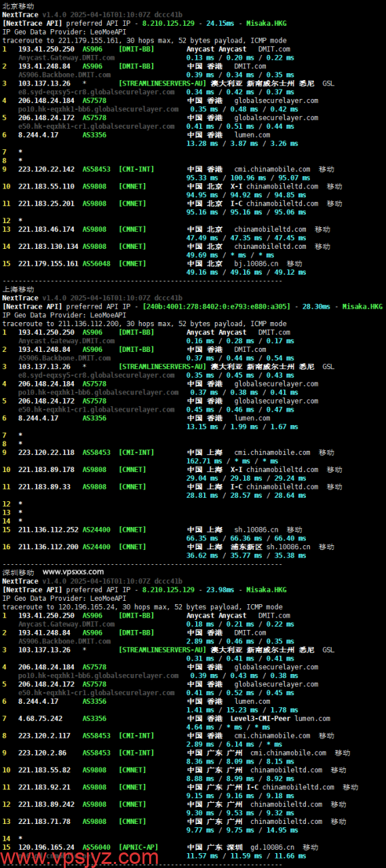Click hop IP 221.183.89.242
The height and width of the screenshot is (868, 386).
pyautogui.click(x=46, y=804)
